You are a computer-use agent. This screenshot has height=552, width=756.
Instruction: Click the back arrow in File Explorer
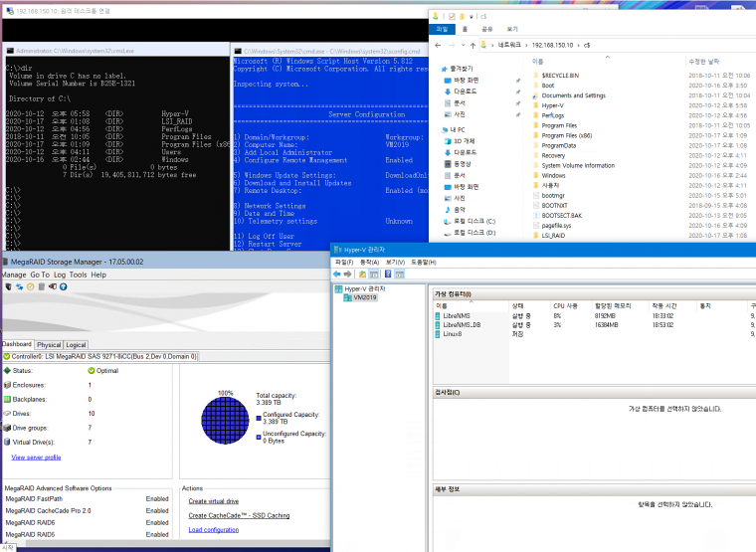pyautogui.click(x=438, y=46)
